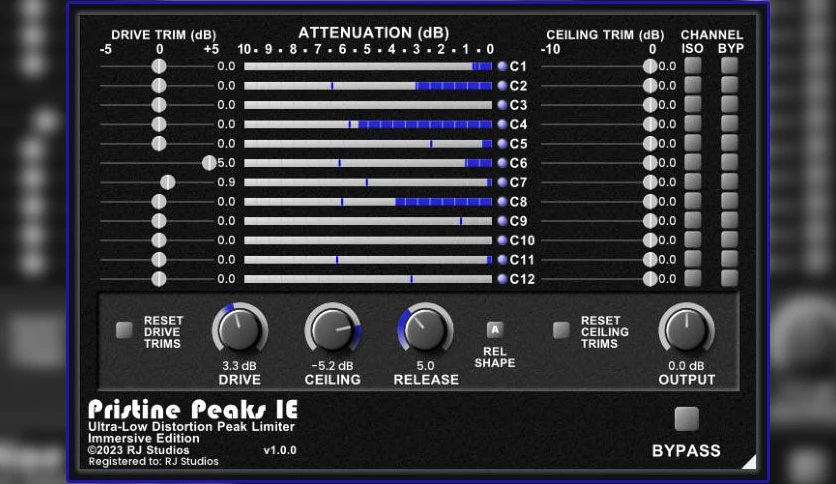Image resolution: width=836 pixels, height=484 pixels.
Task: Click the C1 drive trim slider handle
Action: click(159, 66)
